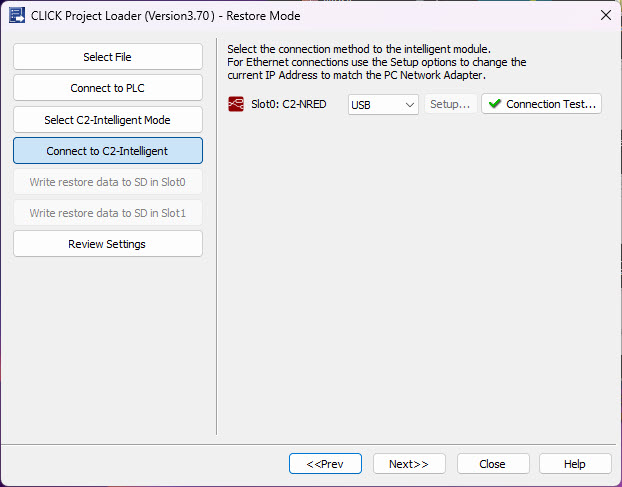Go to the Connect to PLC step
Image resolution: width=622 pixels, height=487 pixels.
pos(108,88)
